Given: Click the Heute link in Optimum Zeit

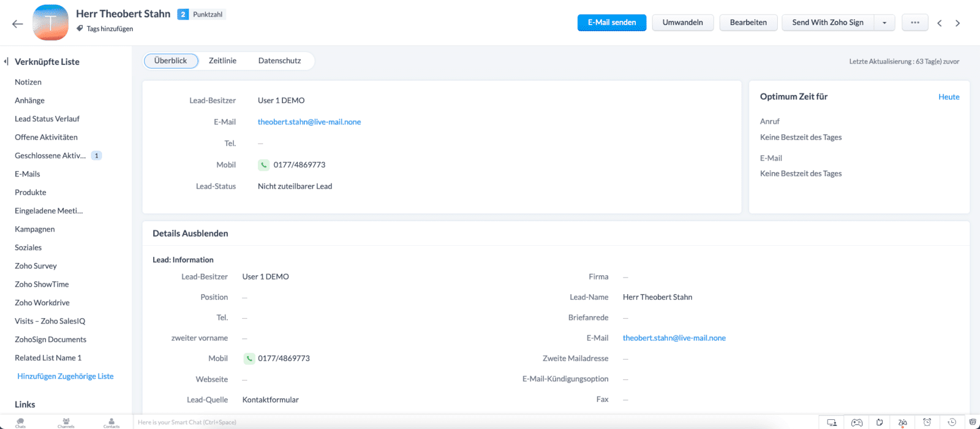Looking at the screenshot, I should click(949, 97).
